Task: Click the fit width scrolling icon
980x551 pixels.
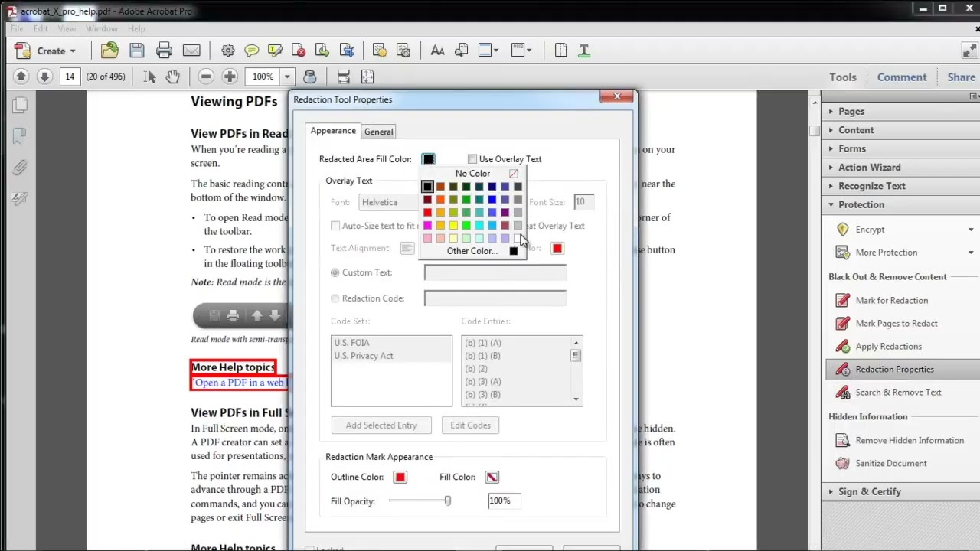Action: [x=344, y=77]
